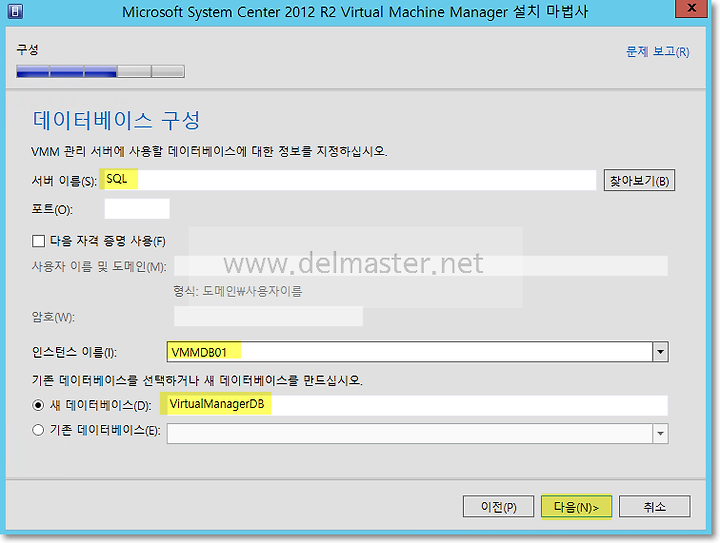
Task: Click the 포트(O) port field
Action: click(137, 209)
